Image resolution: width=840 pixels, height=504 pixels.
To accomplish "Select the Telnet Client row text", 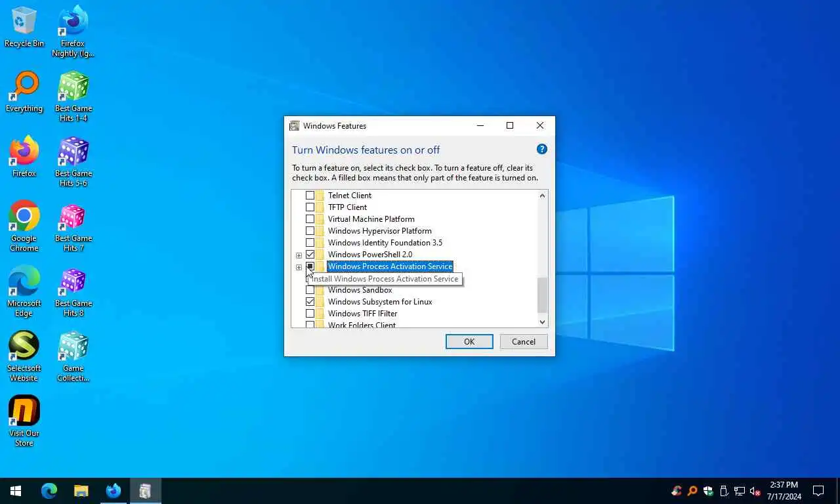I will coord(350,196).
